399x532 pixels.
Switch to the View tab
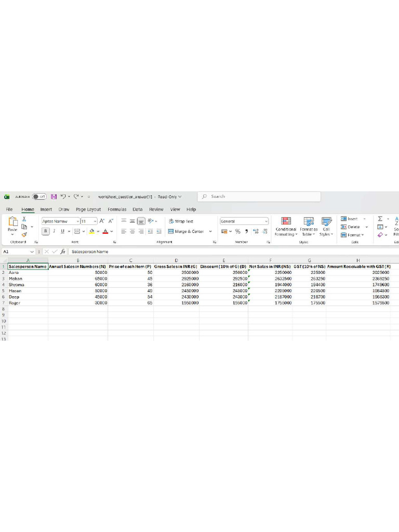[175, 209]
